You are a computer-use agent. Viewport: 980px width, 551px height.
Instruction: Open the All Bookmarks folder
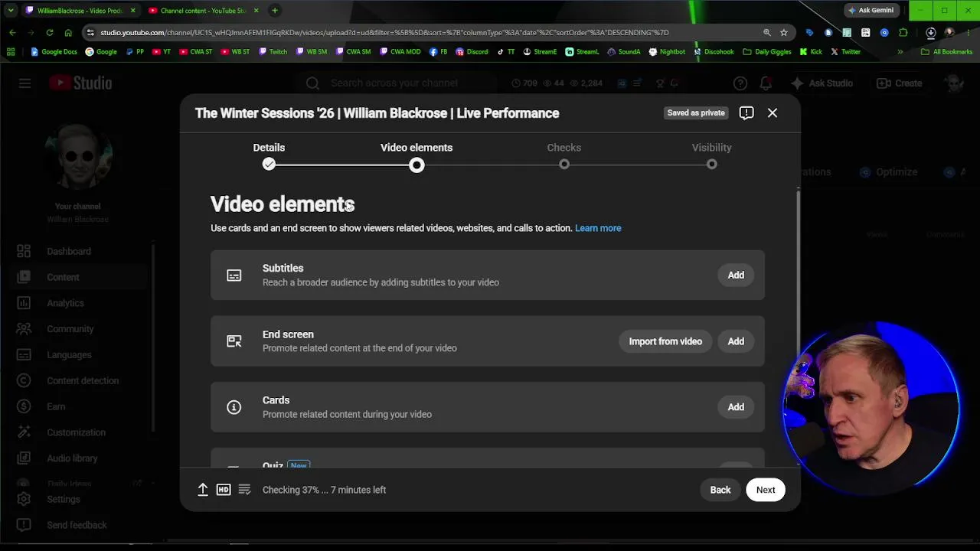pyautogui.click(x=946, y=52)
